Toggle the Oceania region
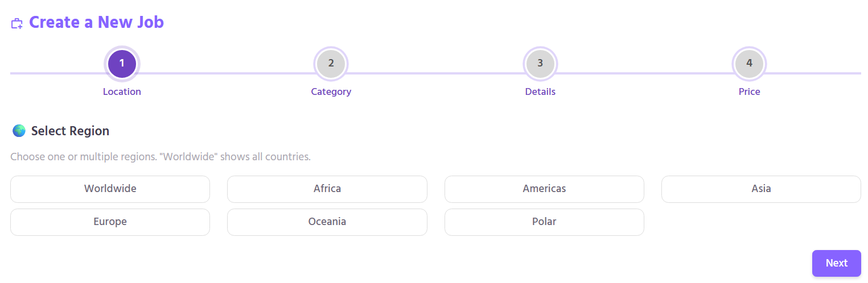This screenshot has height=283, width=868. click(x=327, y=222)
